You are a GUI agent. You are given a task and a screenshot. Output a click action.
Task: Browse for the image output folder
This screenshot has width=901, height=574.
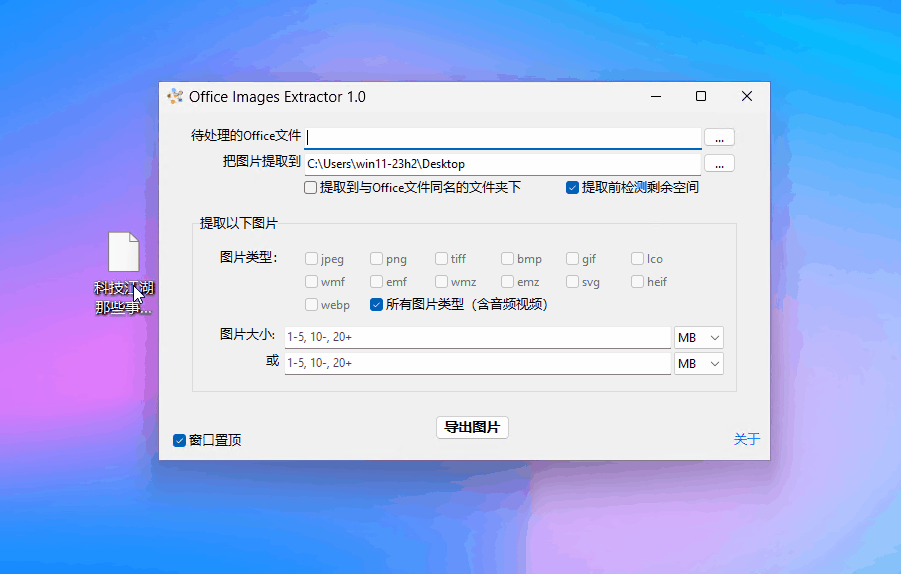click(x=719, y=164)
